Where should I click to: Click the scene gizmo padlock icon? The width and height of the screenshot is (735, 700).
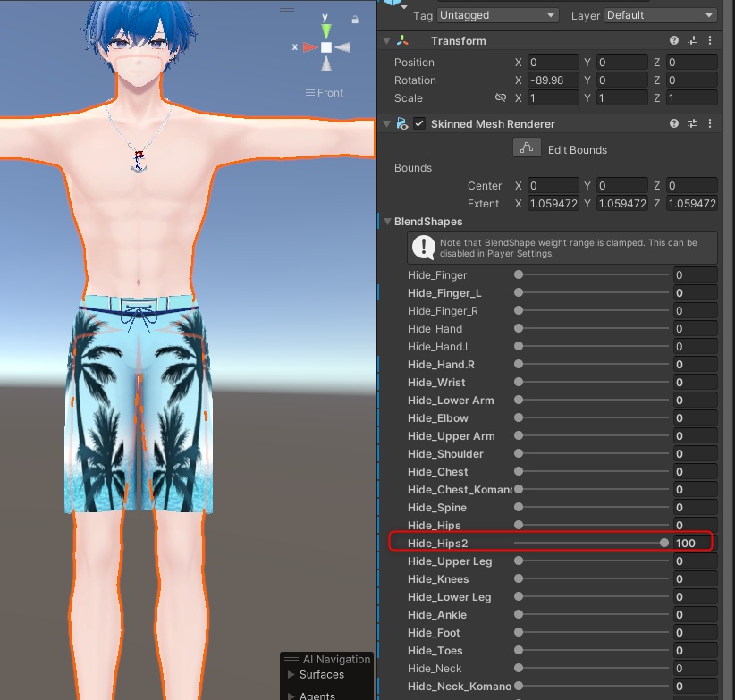[354, 17]
